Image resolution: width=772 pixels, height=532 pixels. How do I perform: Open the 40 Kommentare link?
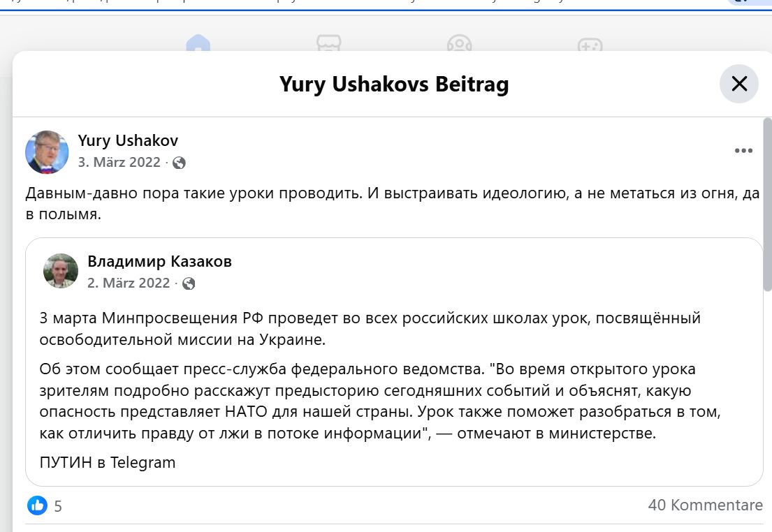[705, 505]
